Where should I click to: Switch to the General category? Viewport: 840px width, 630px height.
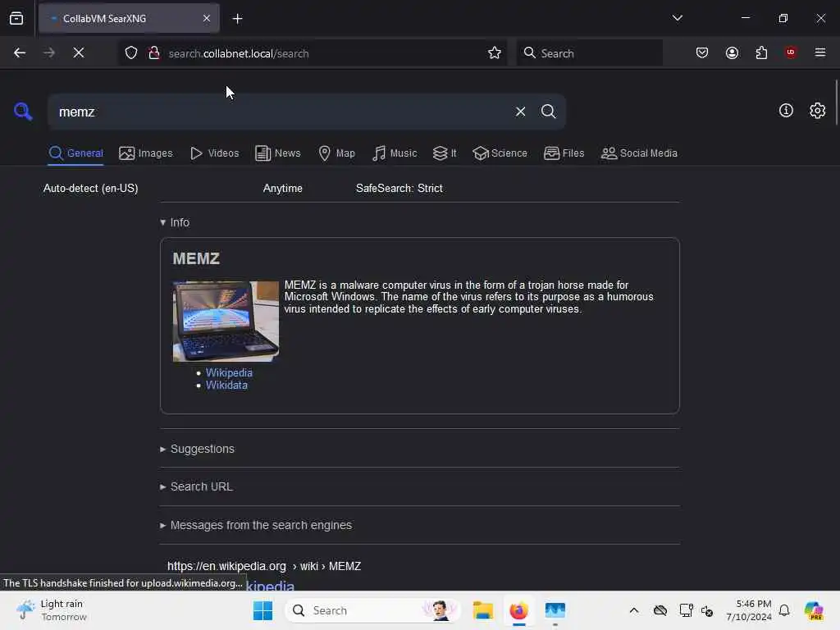(75, 153)
